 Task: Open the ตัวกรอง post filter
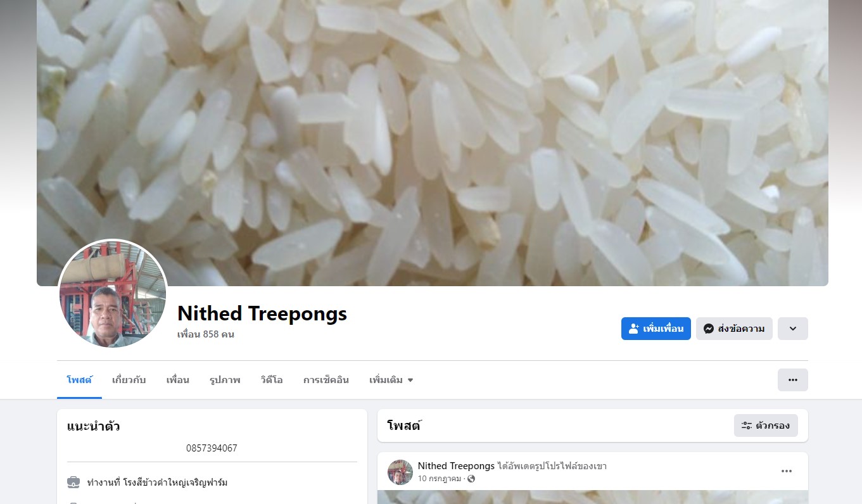tap(766, 425)
